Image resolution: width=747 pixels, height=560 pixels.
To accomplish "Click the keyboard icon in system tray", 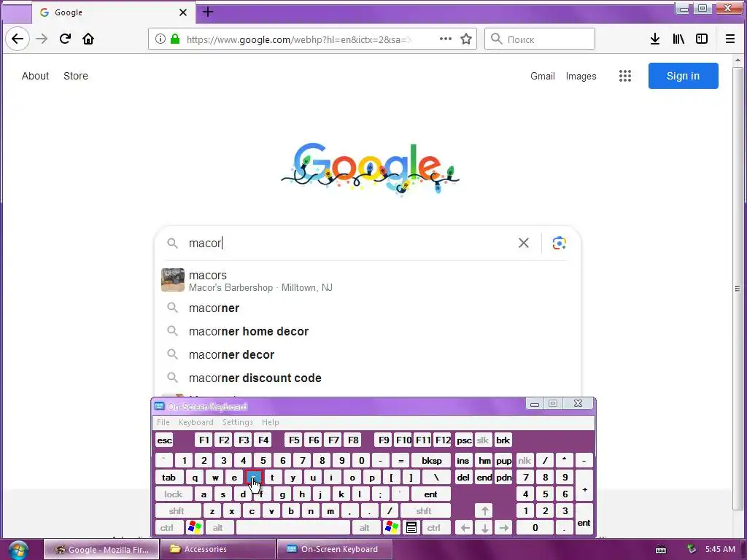I will [x=661, y=550].
